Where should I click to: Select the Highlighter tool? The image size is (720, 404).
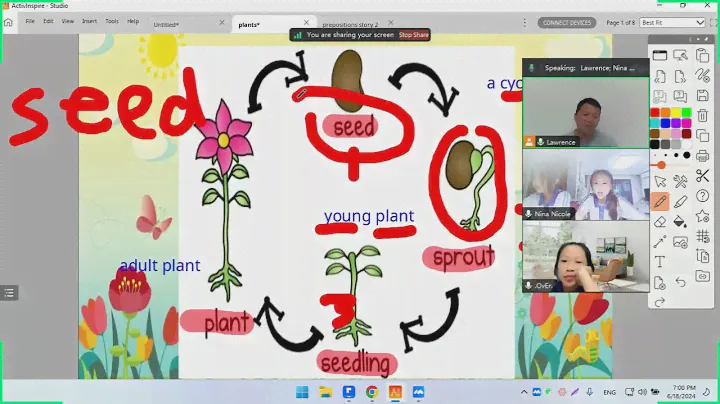(x=681, y=201)
